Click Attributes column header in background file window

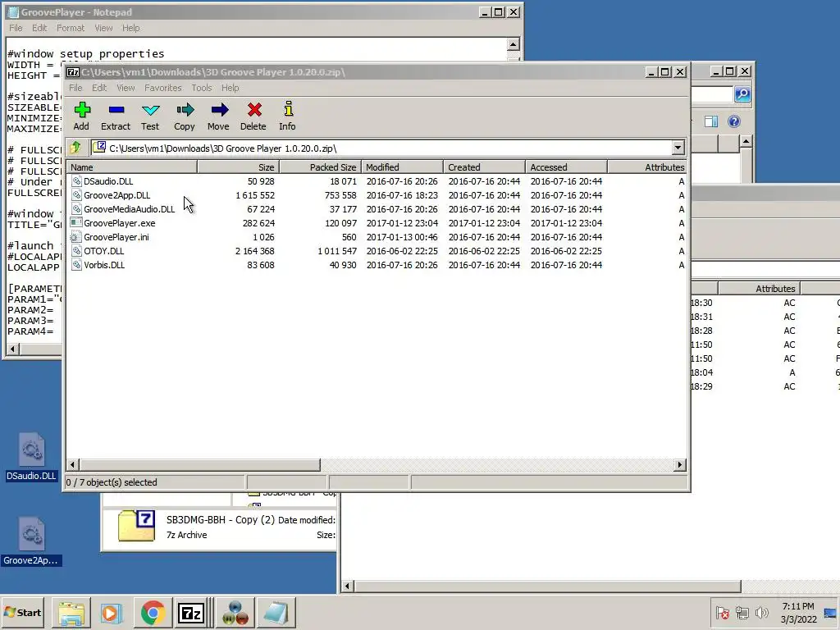758,288
